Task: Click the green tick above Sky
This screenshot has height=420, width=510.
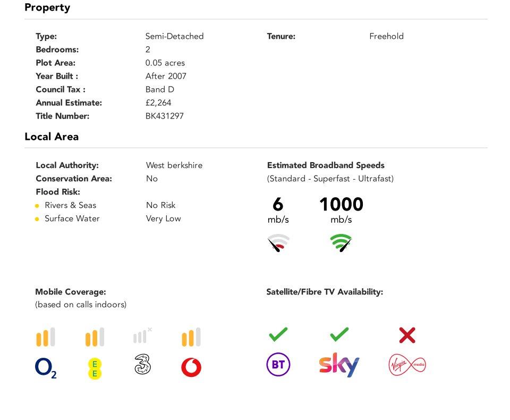Action: pos(339,334)
